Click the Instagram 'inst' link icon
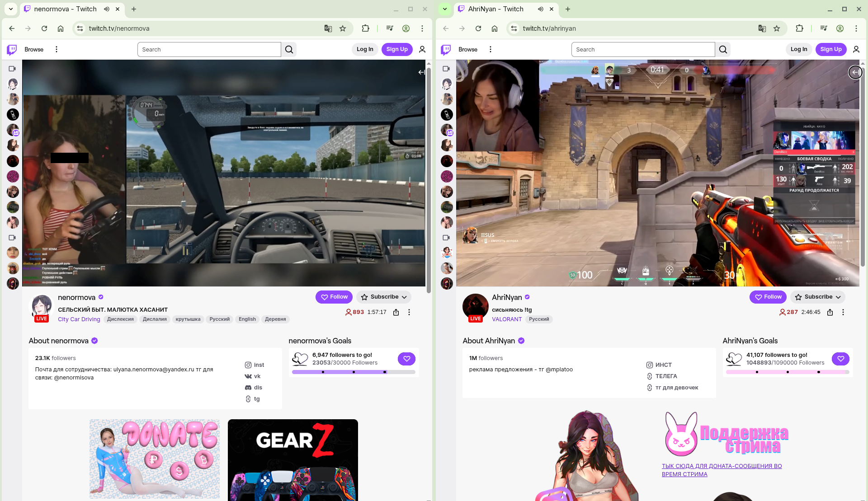The image size is (868, 501). point(248,365)
